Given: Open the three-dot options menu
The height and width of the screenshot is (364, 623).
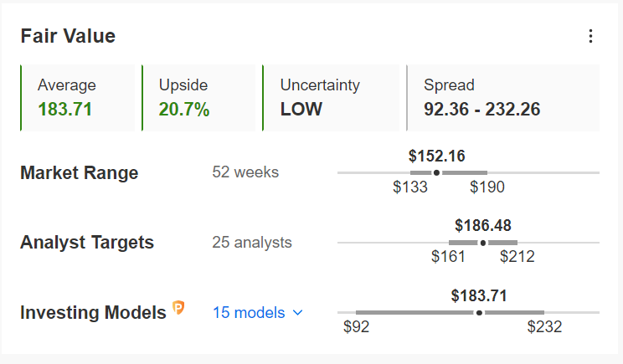Looking at the screenshot, I should coord(591,36).
